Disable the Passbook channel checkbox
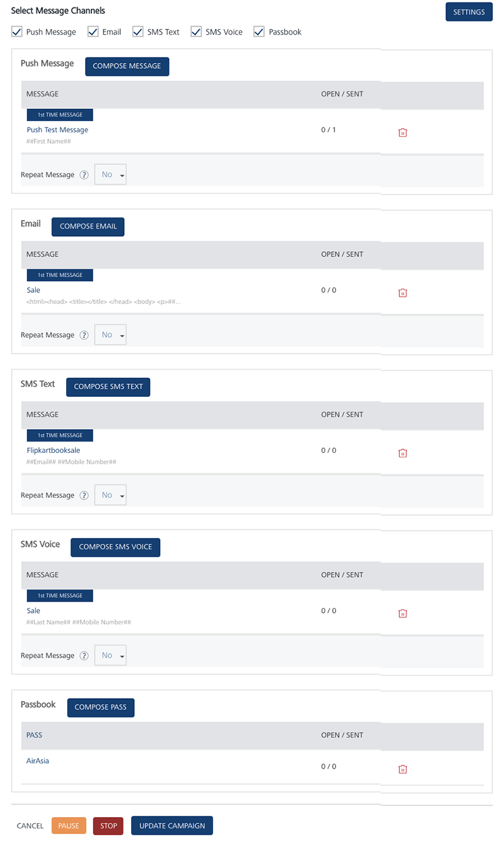This screenshot has height=853, width=504. (259, 31)
